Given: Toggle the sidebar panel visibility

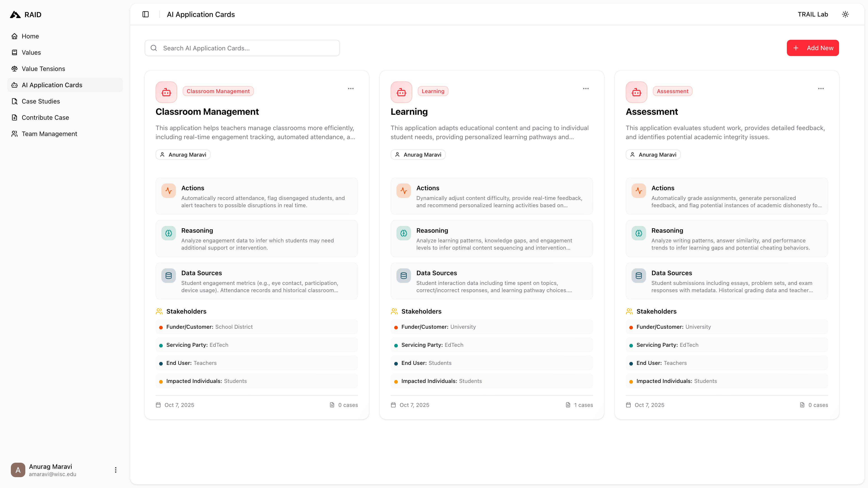Looking at the screenshot, I should coord(146,14).
